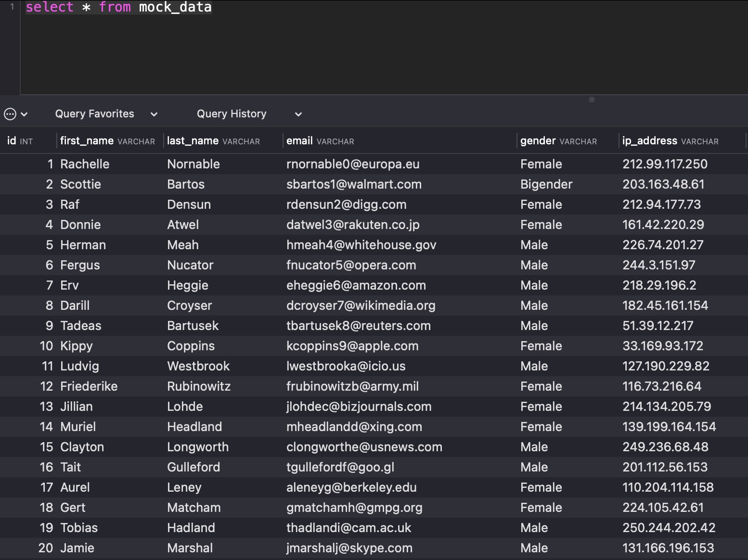
Task: Select the IP '244.3.151.97'
Action: click(658, 265)
